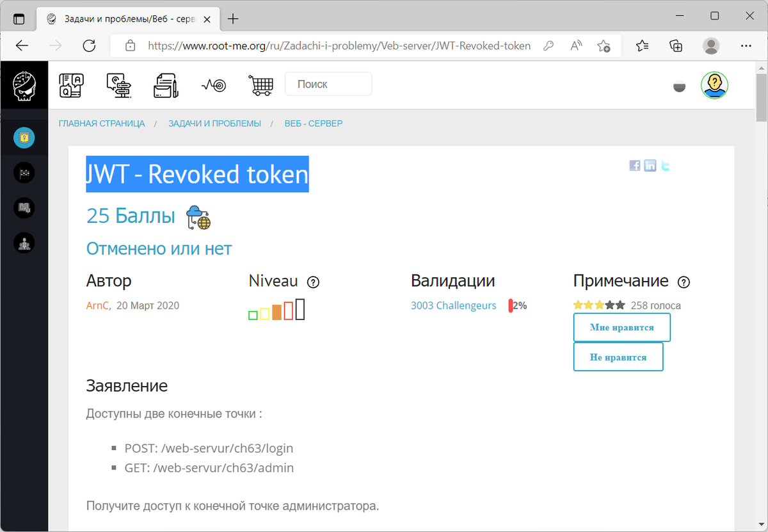
Task: Select the blue challenges sidebar icon
Action: tap(24, 137)
